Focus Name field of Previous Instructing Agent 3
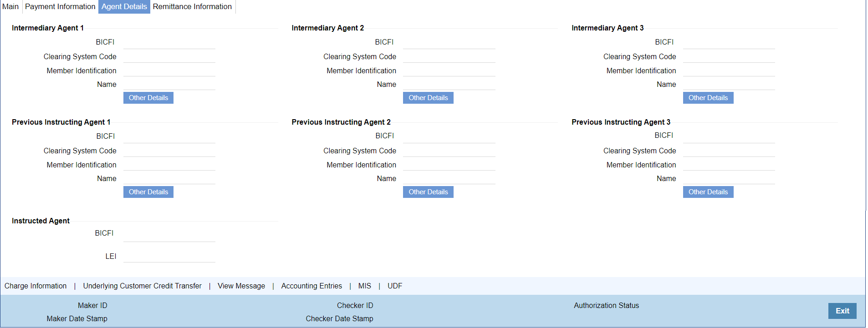This screenshot has width=868, height=328. [x=729, y=178]
